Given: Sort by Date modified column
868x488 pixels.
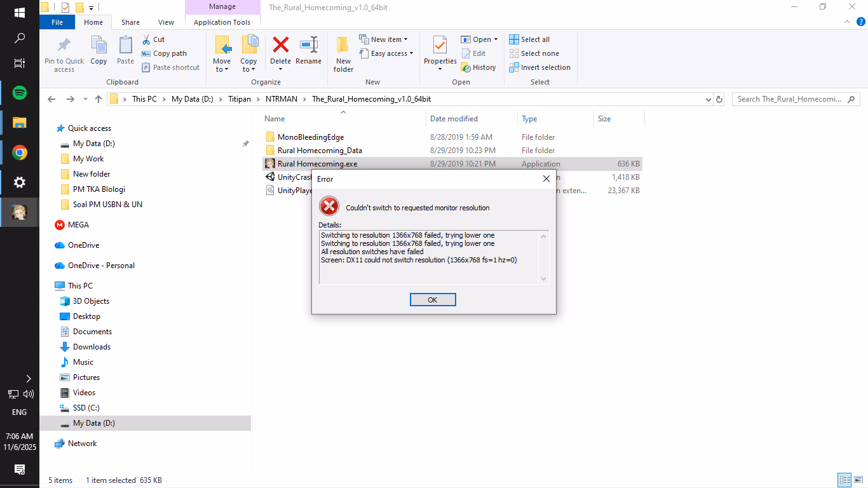Looking at the screenshot, I should (471, 119).
